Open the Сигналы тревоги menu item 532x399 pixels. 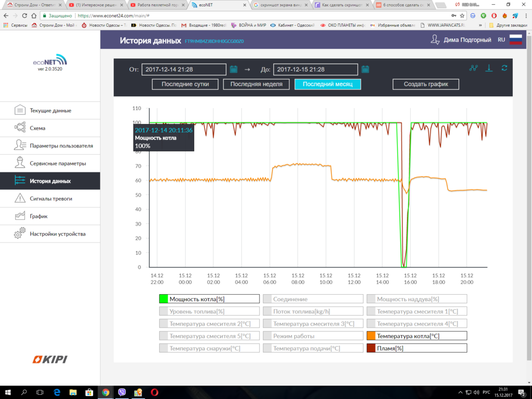pyautogui.click(x=51, y=198)
